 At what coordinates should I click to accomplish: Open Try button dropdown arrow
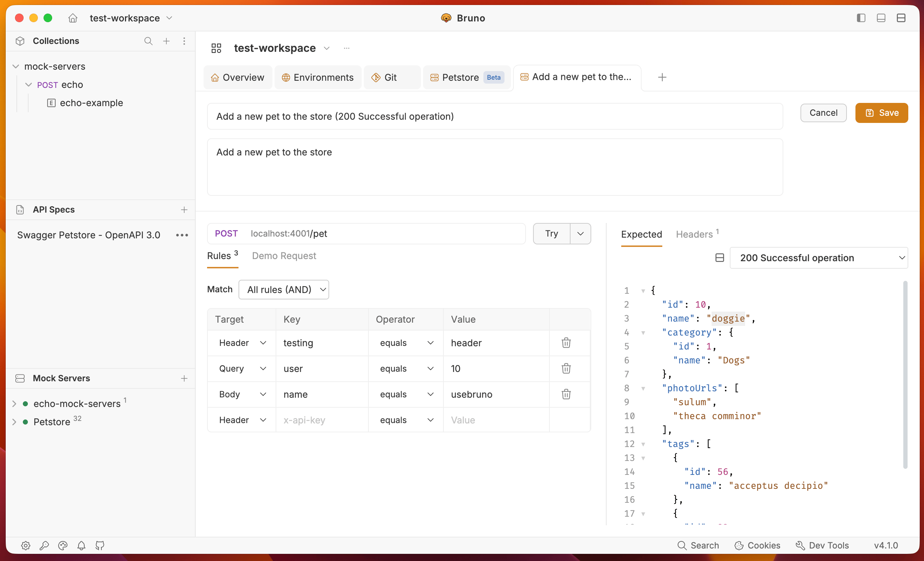[x=581, y=234]
